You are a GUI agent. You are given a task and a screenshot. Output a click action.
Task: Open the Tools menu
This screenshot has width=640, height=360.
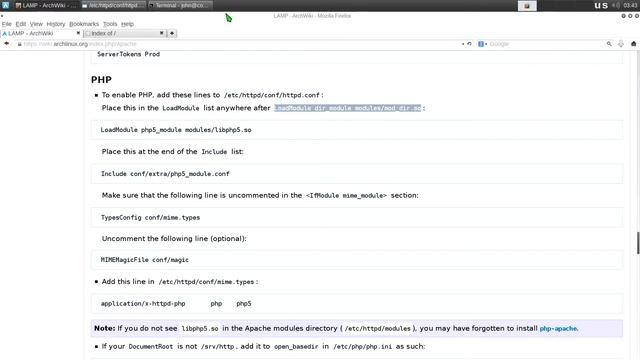coord(110,24)
